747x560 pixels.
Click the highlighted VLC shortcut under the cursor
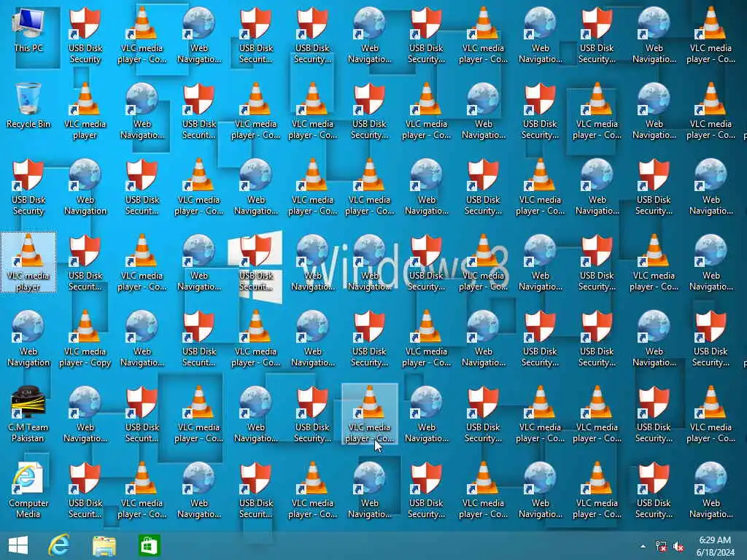coord(370,414)
